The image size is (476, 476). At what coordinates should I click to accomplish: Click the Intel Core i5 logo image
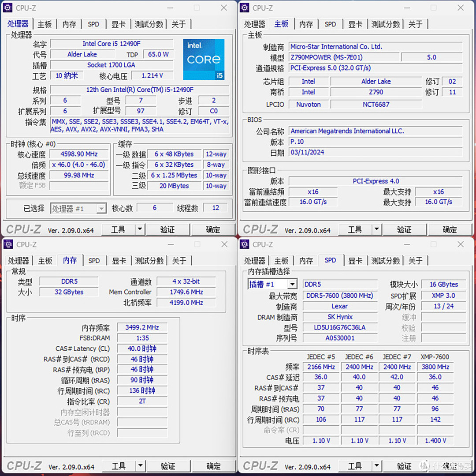[x=204, y=60]
